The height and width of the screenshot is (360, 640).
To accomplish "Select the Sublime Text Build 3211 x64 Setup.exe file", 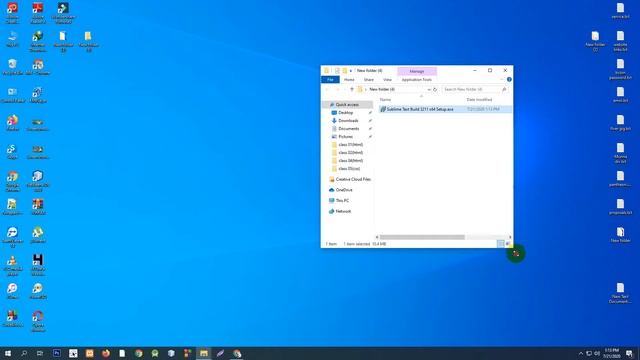I will (445, 109).
